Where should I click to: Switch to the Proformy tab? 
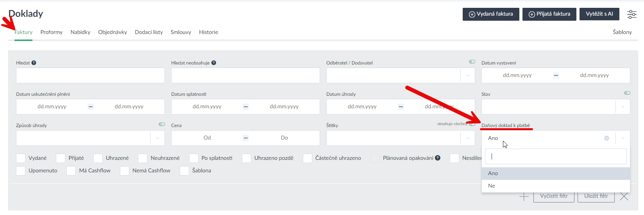coord(52,32)
